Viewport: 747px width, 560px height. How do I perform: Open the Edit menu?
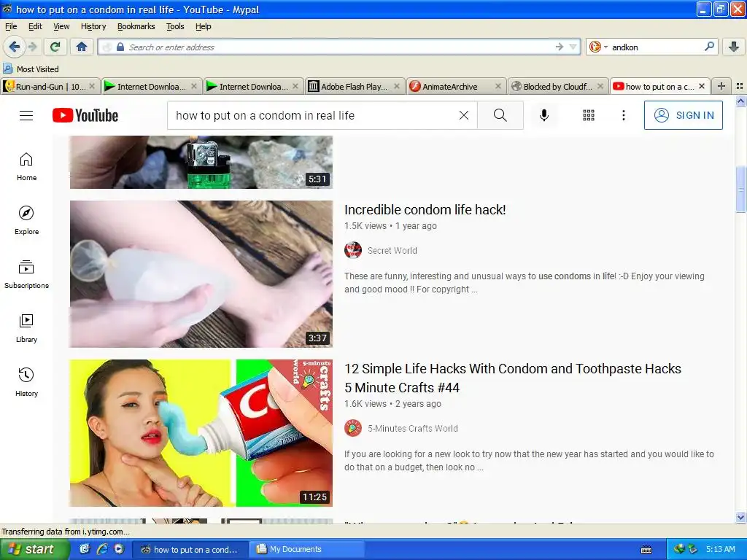[x=35, y=26]
